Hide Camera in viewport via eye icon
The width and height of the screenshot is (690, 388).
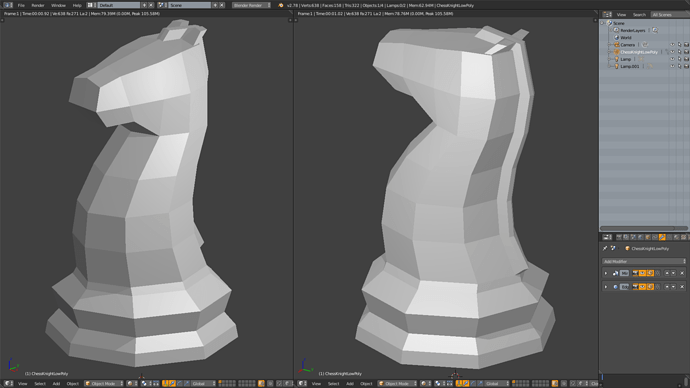coord(672,45)
